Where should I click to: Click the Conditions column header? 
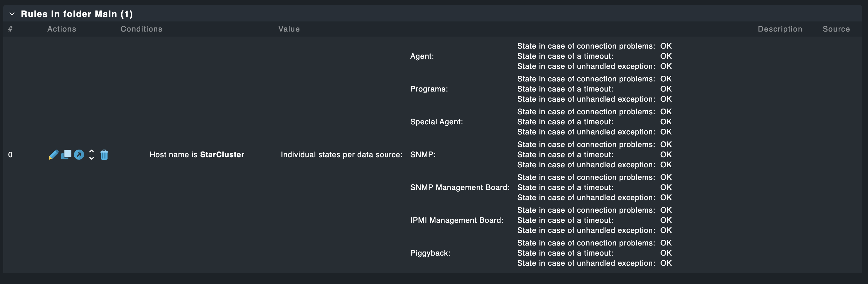pos(142,29)
